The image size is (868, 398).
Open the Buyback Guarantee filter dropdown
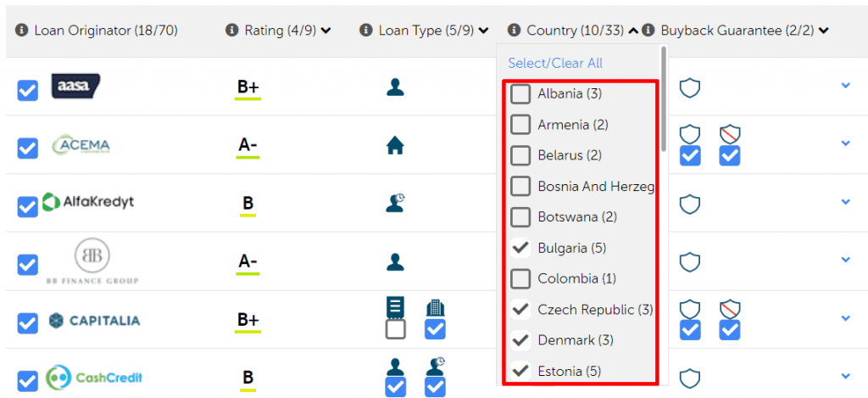coord(824,31)
